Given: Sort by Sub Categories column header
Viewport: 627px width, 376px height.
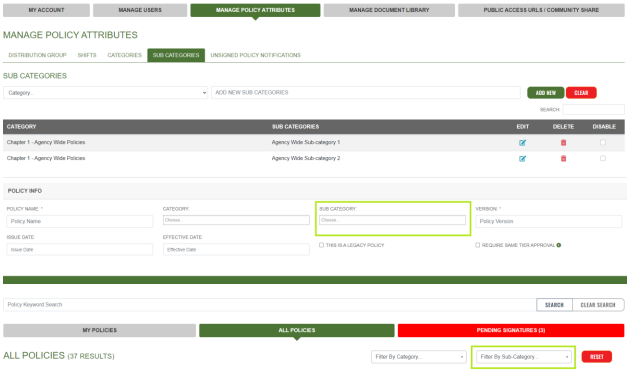Looking at the screenshot, I should [296, 127].
